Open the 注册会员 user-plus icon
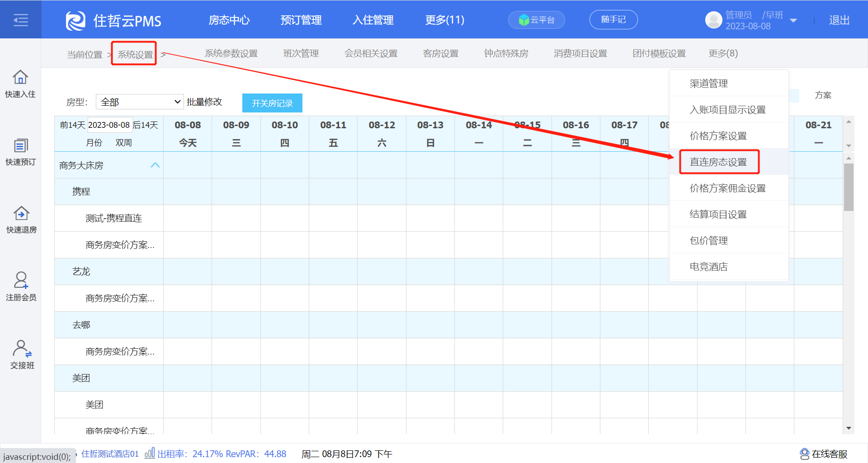The height and width of the screenshot is (463, 868). (x=21, y=280)
